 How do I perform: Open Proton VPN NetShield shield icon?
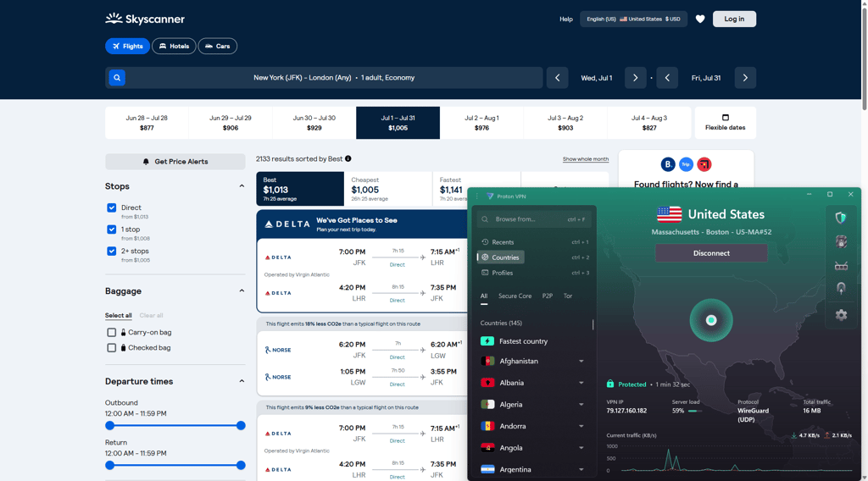click(x=841, y=218)
